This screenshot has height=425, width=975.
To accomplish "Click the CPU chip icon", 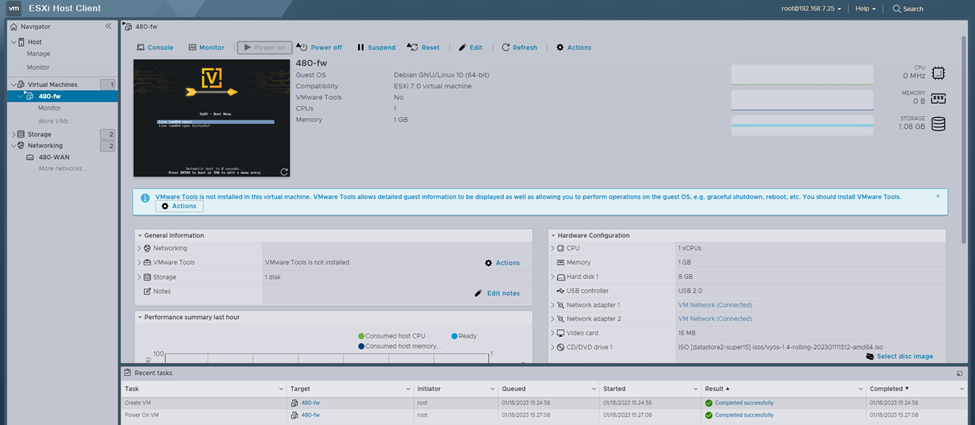I will tap(938, 74).
